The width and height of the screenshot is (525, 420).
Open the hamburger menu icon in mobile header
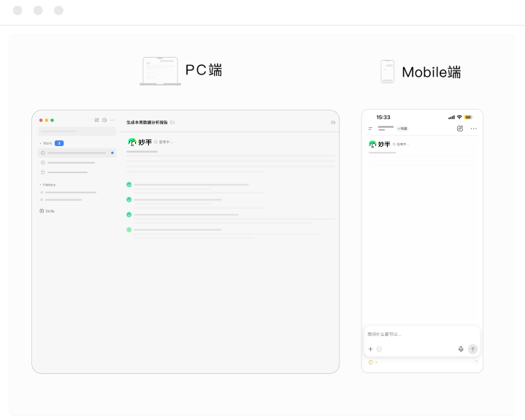370,129
